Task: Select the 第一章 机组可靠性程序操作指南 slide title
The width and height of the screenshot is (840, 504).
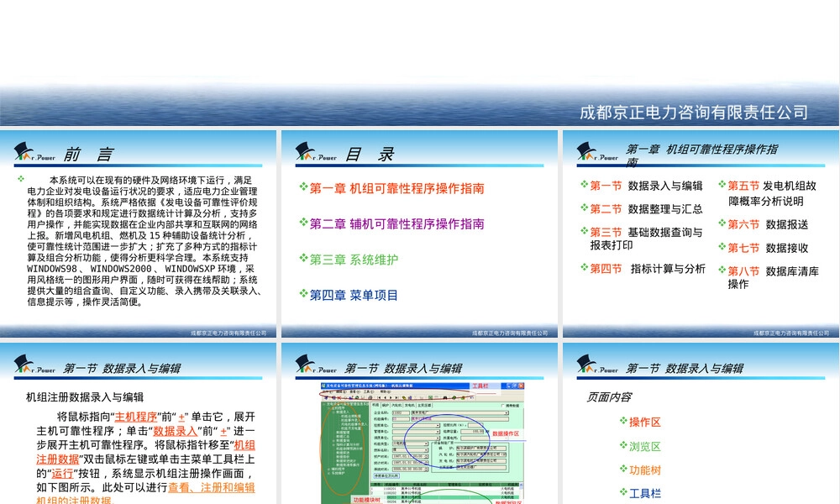Action: (701, 155)
